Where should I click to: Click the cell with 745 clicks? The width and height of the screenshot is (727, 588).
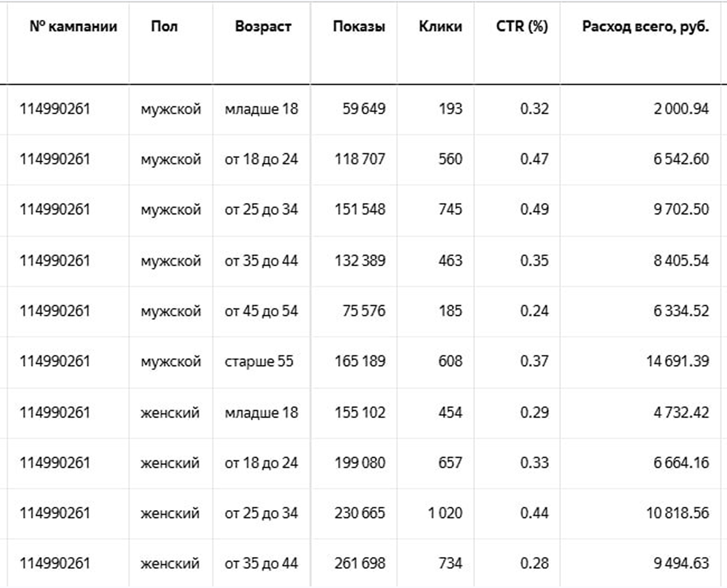tap(450, 210)
